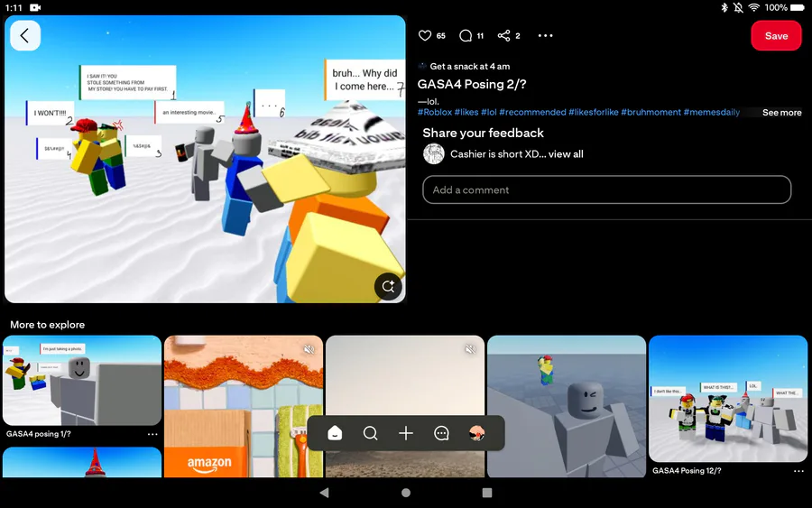Open comments via speech bubble icon
The image size is (812, 508).
pyautogui.click(x=466, y=35)
